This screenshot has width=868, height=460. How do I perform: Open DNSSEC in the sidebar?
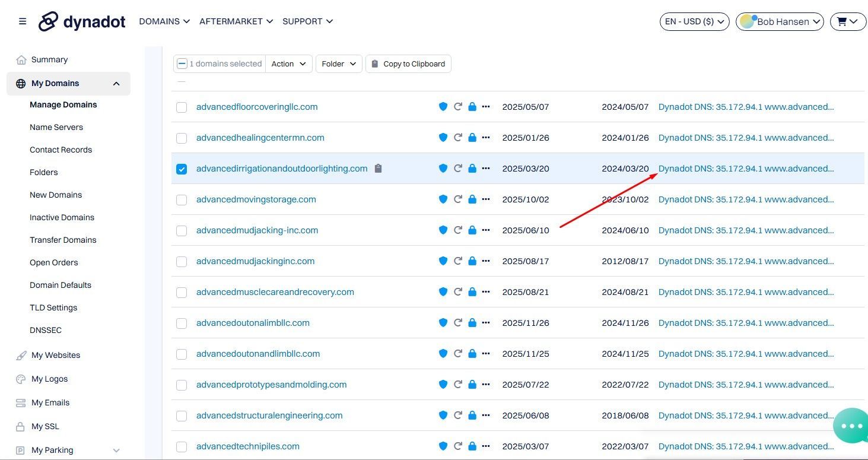46,330
